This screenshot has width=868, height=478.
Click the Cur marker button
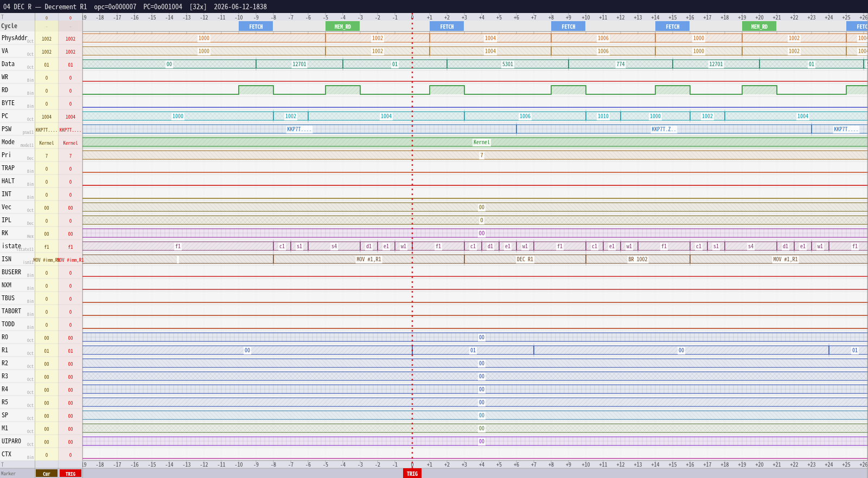click(x=47, y=474)
